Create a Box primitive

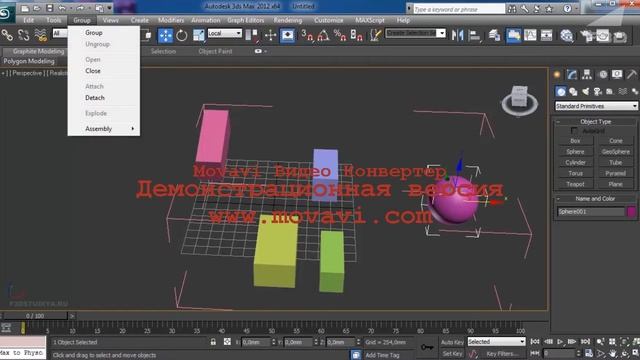click(575, 141)
